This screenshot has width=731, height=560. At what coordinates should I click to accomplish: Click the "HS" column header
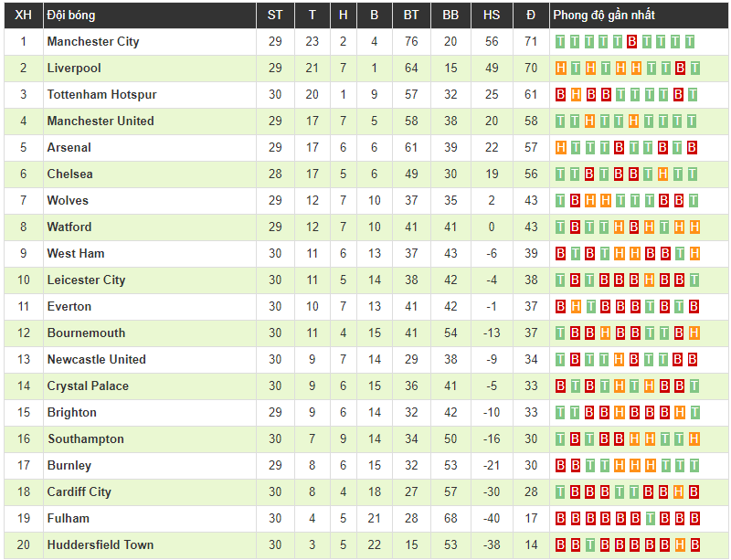tap(492, 16)
